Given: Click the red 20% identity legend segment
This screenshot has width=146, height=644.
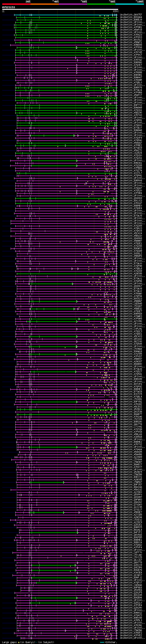Looking at the screenshot, I should point(16,4).
